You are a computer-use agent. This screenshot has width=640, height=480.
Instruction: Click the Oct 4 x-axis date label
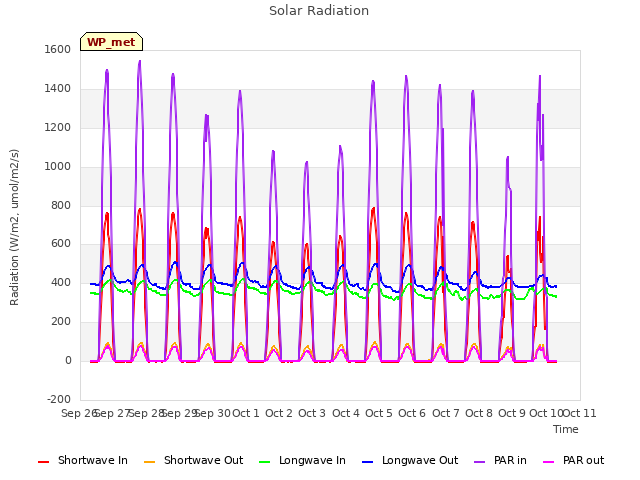[x=346, y=413]
